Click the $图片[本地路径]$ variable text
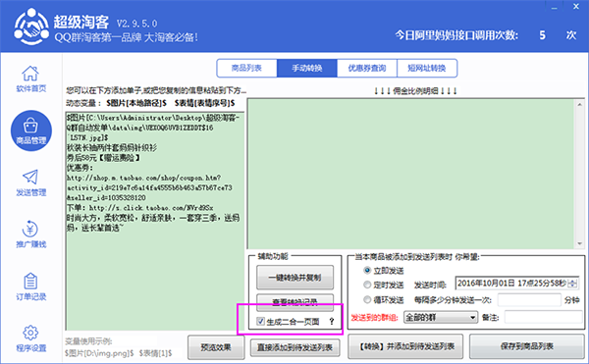The width and height of the screenshot is (589, 364). [136, 103]
